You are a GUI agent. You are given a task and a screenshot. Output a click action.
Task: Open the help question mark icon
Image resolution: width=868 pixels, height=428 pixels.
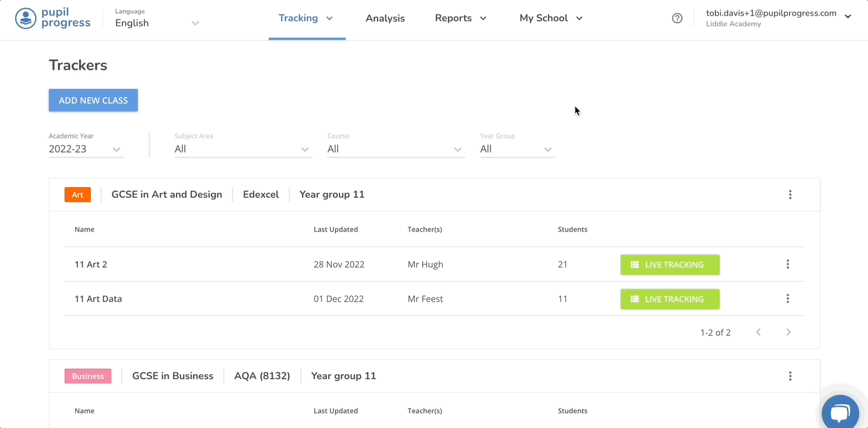[x=677, y=18]
